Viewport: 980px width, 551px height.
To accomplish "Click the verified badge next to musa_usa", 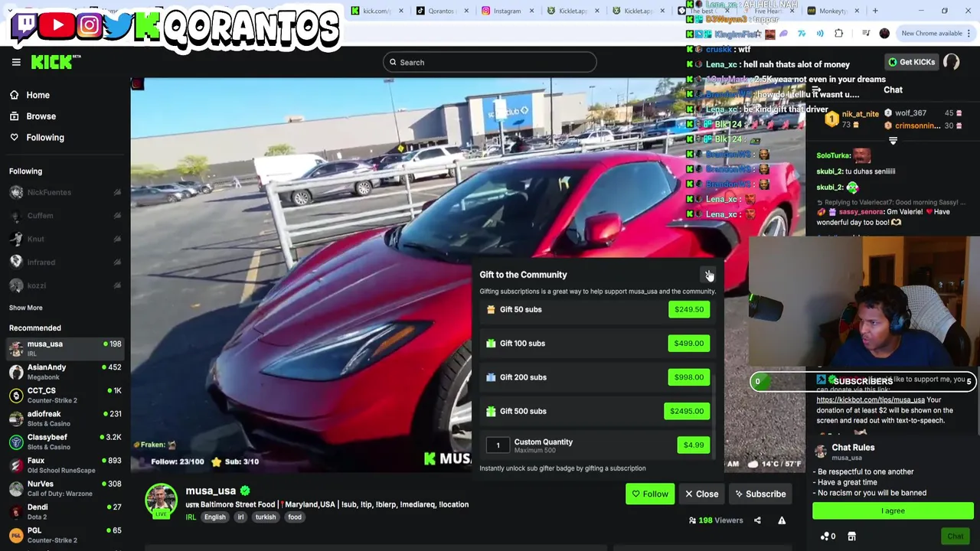I will click(x=244, y=491).
